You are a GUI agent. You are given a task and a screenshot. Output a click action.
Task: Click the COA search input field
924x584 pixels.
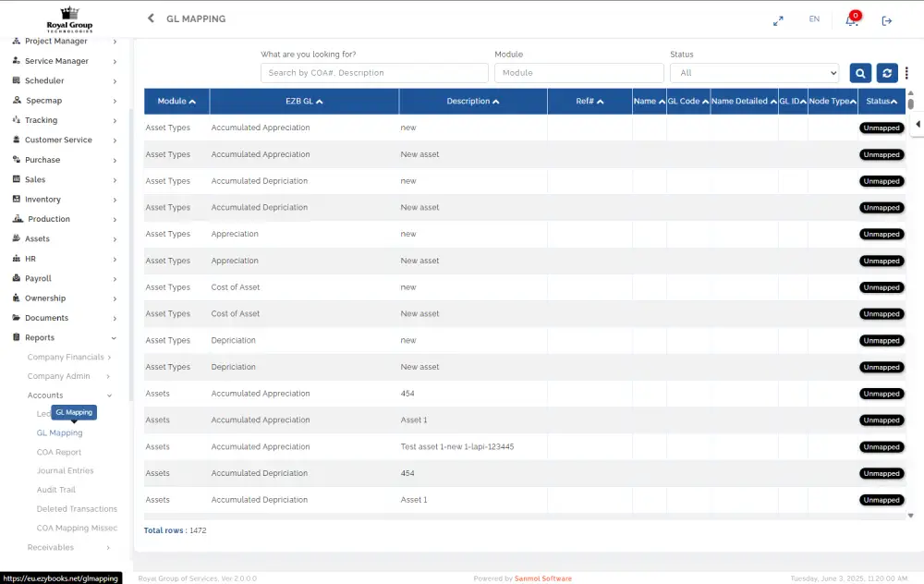[374, 73]
